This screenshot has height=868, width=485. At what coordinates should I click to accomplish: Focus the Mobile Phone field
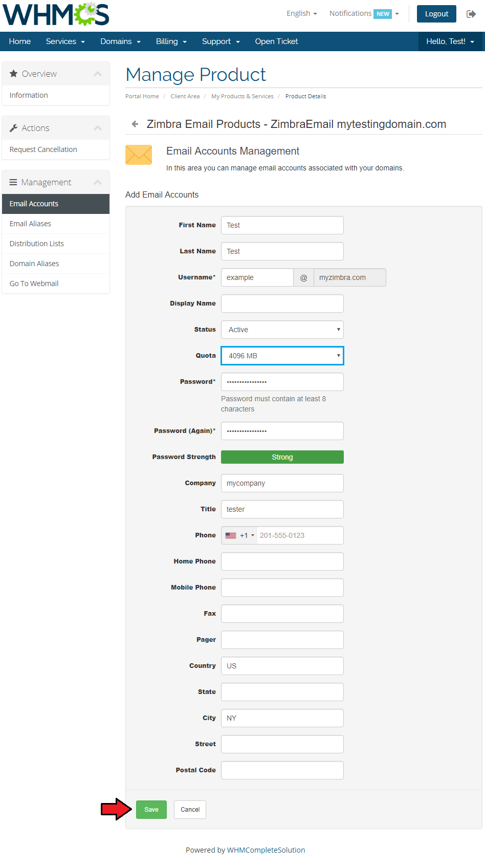point(282,588)
